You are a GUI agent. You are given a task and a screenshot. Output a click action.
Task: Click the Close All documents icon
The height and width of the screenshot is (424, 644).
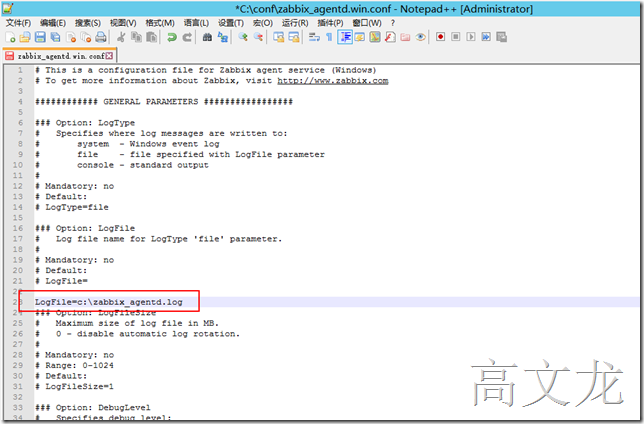[86, 37]
